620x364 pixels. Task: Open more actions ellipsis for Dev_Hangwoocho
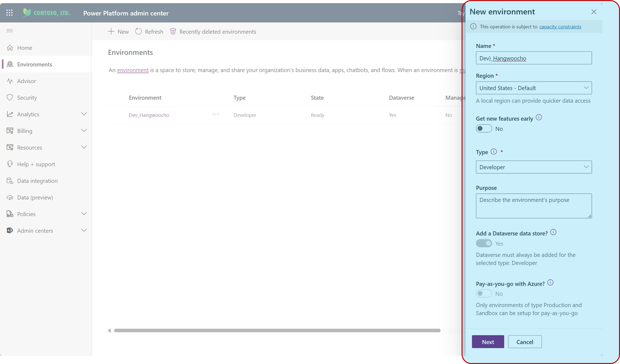pos(216,114)
